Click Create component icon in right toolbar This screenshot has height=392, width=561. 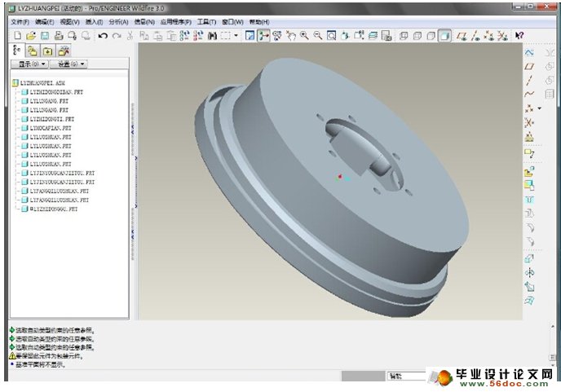click(529, 185)
